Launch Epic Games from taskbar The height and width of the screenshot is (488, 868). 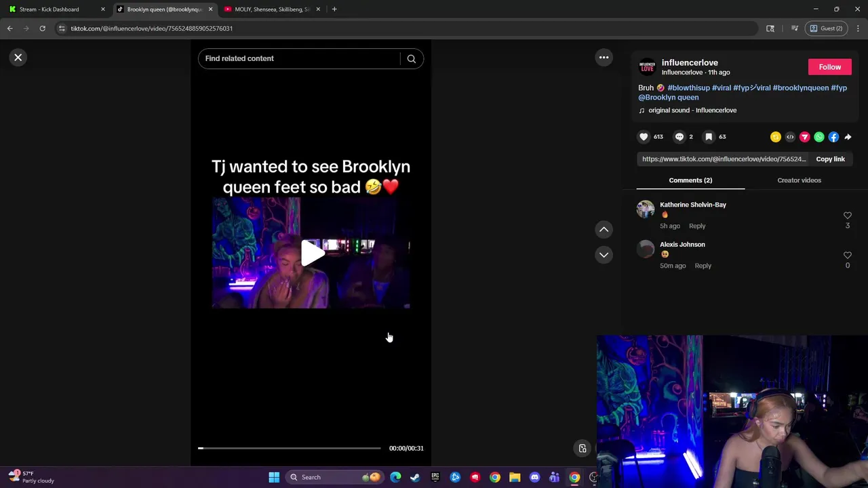pyautogui.click(x=435, y=477)
